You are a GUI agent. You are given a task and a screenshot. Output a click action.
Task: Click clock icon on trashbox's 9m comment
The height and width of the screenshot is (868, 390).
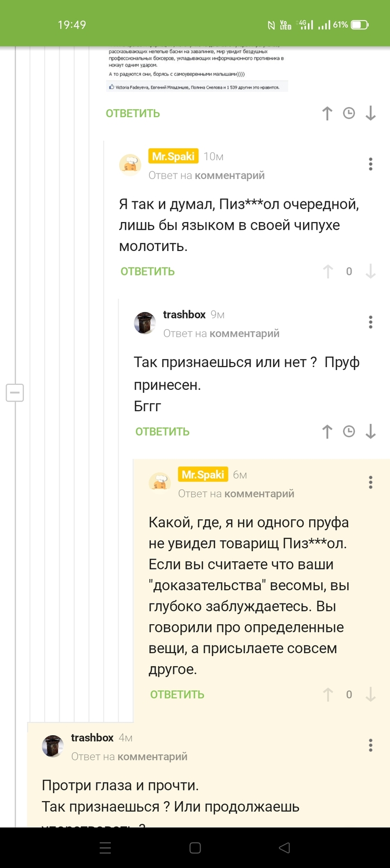tap(349, 431)
